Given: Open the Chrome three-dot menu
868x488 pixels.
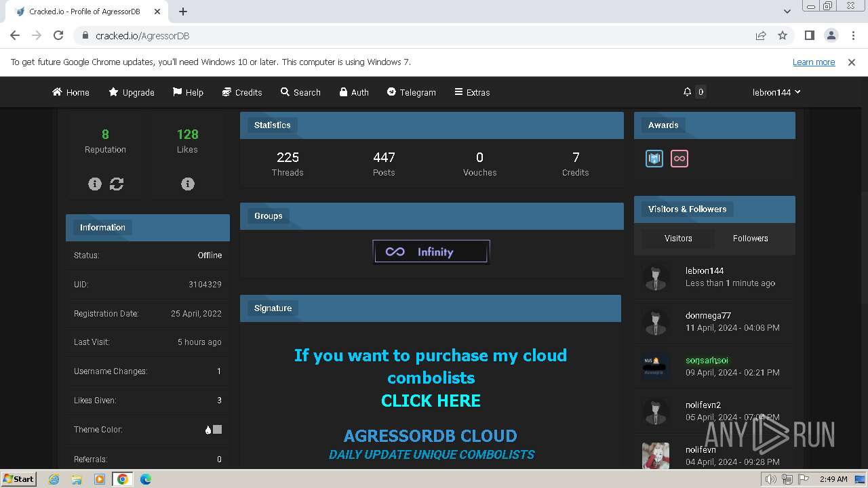Looking at the screenshot, I should tap(852, 35).
